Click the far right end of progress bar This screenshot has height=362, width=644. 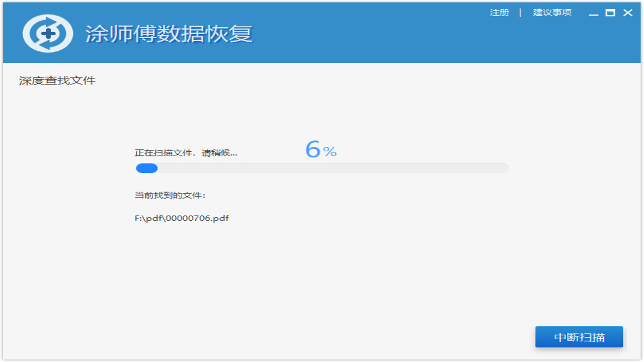(x=505, y=168)
